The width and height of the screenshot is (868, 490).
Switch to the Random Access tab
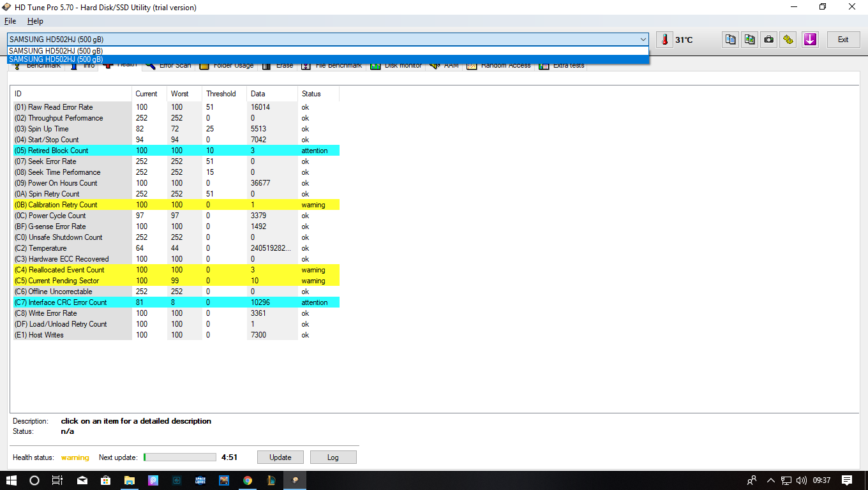499,65
